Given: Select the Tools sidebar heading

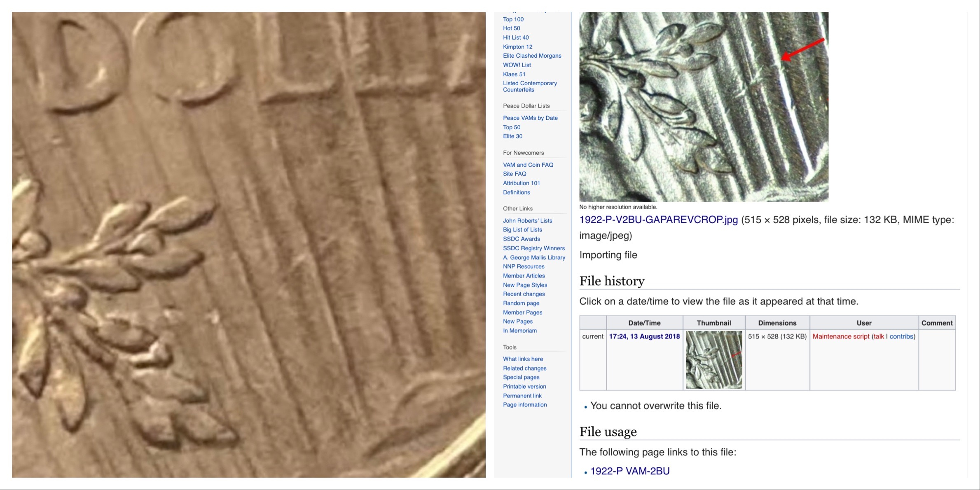Looking at the screenshot, I should point(510,348).
